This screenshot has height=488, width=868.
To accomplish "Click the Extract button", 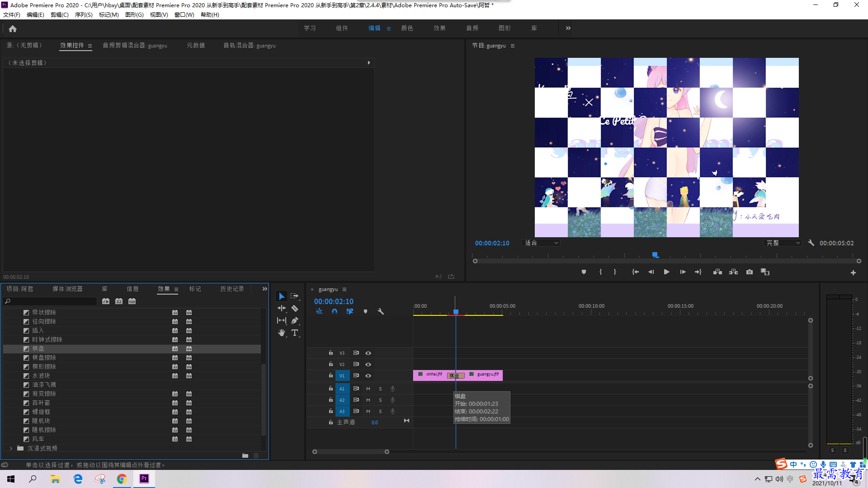I will pos(734,272).
